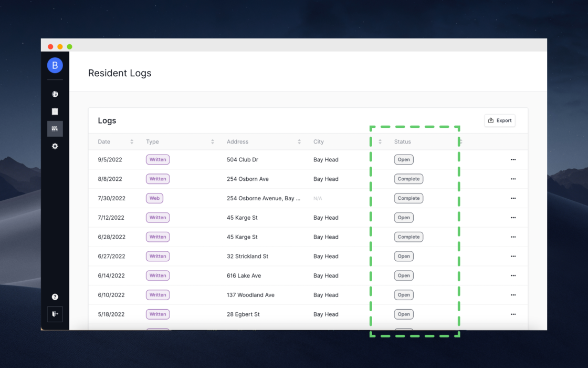Click the help question mark icon
Image resolution: width=588 pixels, height=368 pixels.
55,297
